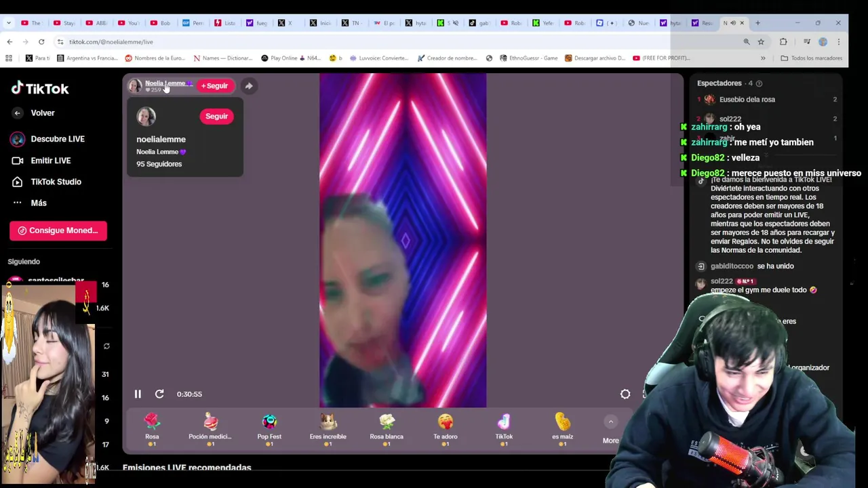Open the Chrome apps grid icon
Viewport: 868px width, 488px height.
point(9,58)
